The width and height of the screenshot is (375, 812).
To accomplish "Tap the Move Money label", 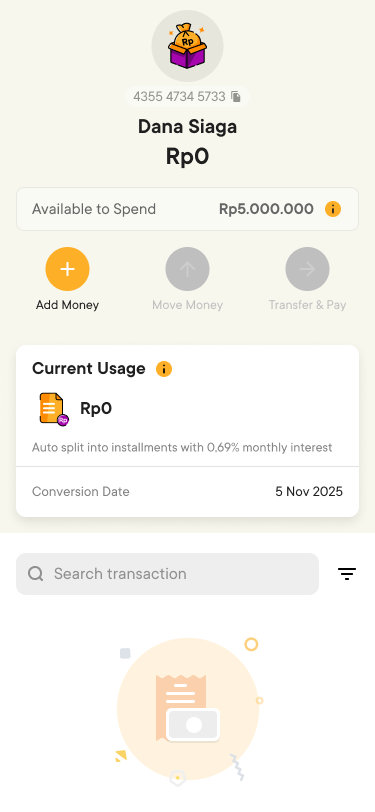I will (x=188, y=305).
